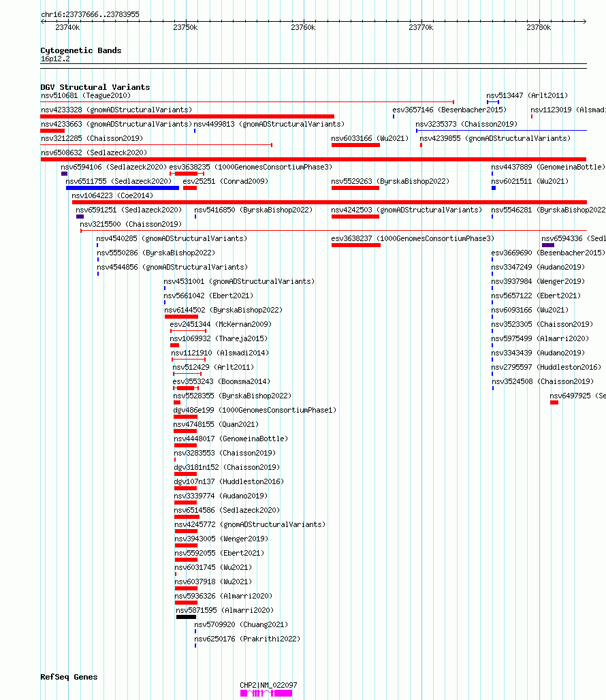Select nsv4233663 (gnomADStructuralVariants) label

pos(116,124)
